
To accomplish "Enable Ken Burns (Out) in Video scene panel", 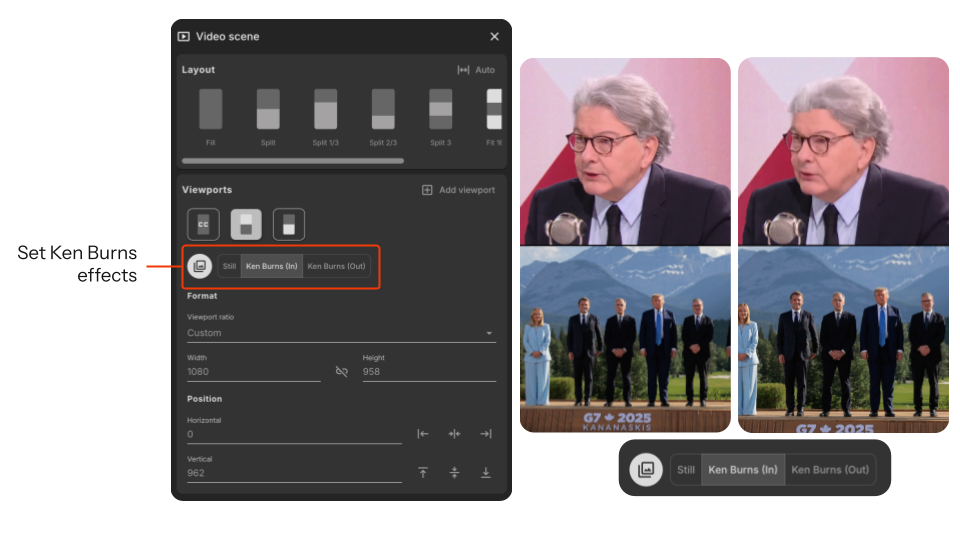I will (336, 266).
